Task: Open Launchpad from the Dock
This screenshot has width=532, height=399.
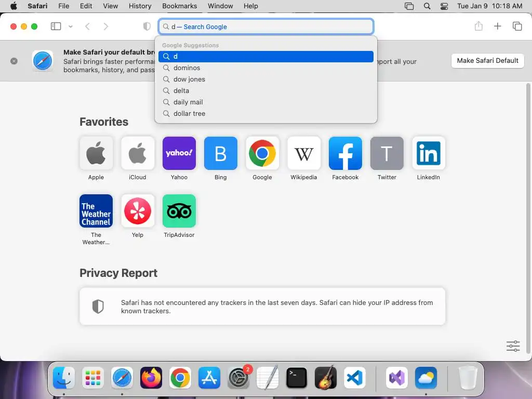Action: 92,378
